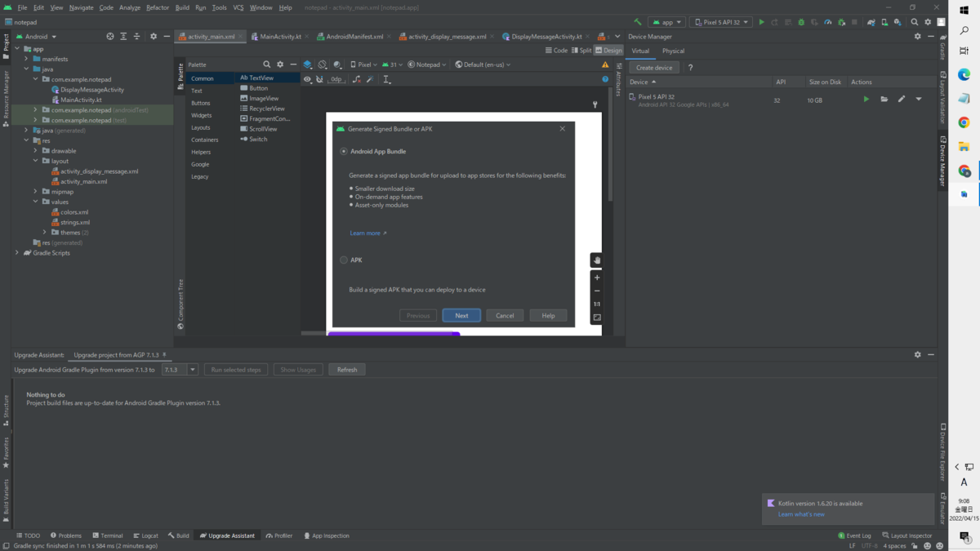Select the Android App Bundle radio button
Screen dimensions: 980x551
344,151
